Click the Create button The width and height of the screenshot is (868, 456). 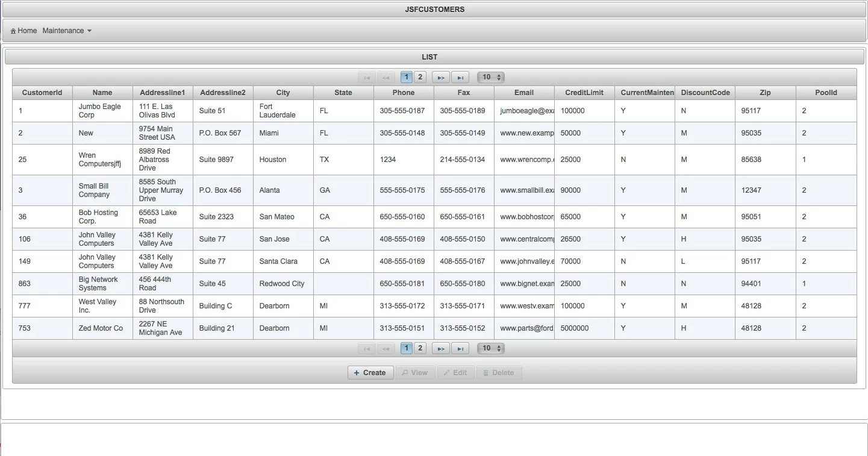pyautogui.click(x=370, y=373)
